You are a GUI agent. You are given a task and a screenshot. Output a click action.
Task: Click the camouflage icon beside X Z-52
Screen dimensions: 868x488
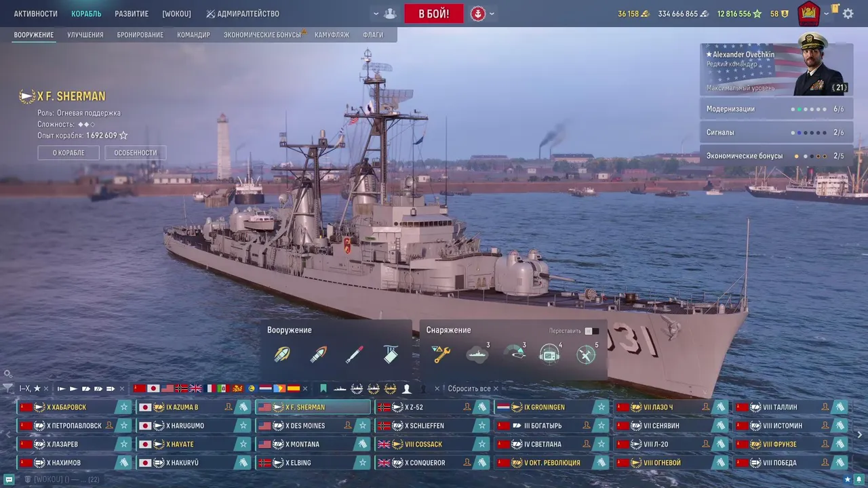click(x=481, y=407)
